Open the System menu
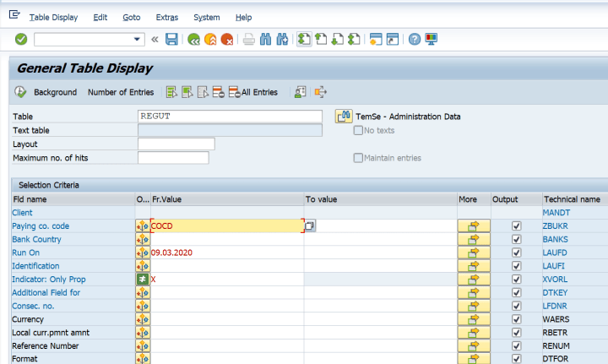608x364 pixels. click(207, 18)
